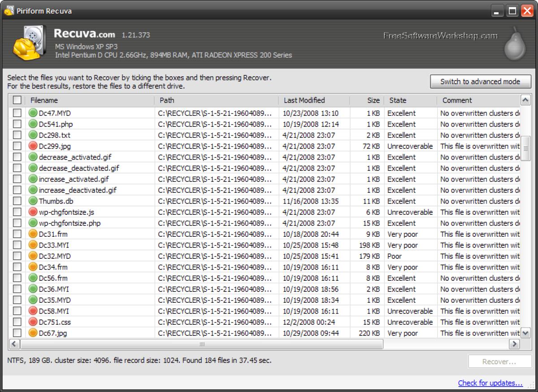This screenshot has width=538, height=392.
Task: Tick the checkbox for Dc541.php
Action: (x=17, y=124)
